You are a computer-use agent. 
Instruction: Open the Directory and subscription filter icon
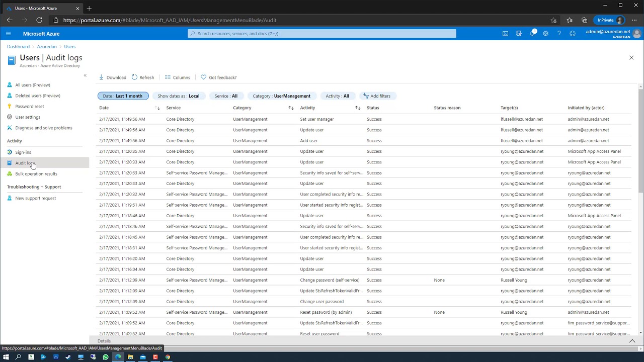(x=519, y=34)
